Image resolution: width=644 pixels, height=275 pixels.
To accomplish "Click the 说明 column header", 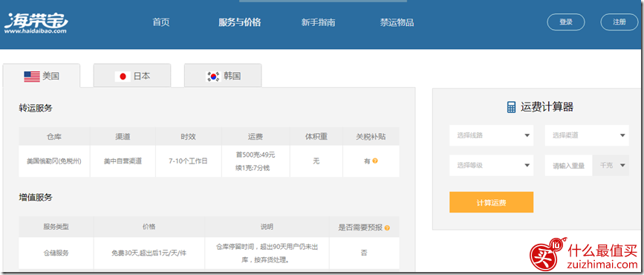I will (267, 227).
